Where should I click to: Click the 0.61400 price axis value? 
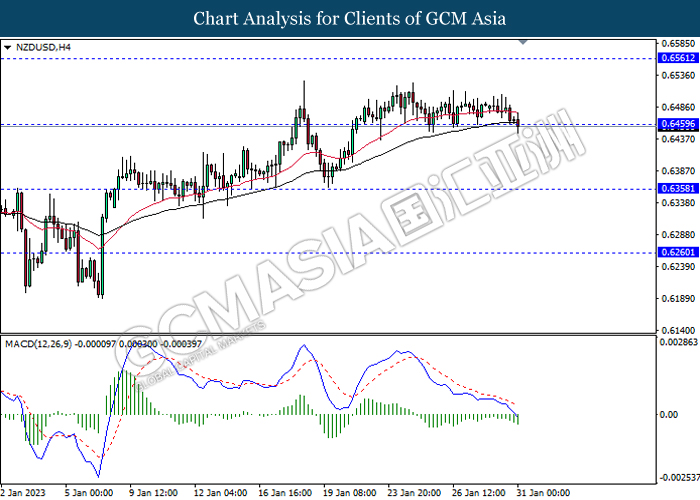679,330
